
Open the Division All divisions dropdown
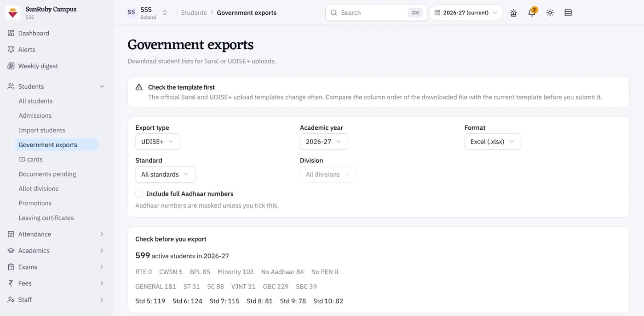pyautogui.click(x=328, y=174)
